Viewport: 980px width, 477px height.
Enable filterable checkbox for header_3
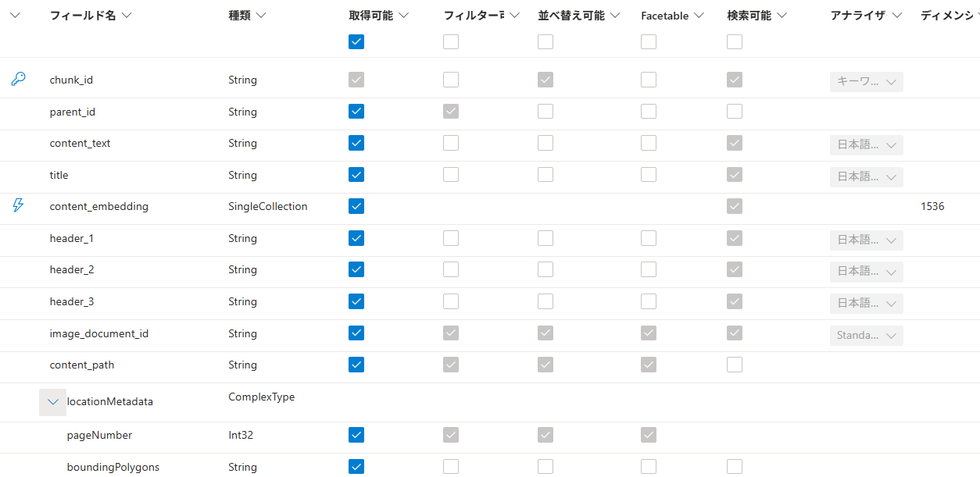(x=451, y=301)
